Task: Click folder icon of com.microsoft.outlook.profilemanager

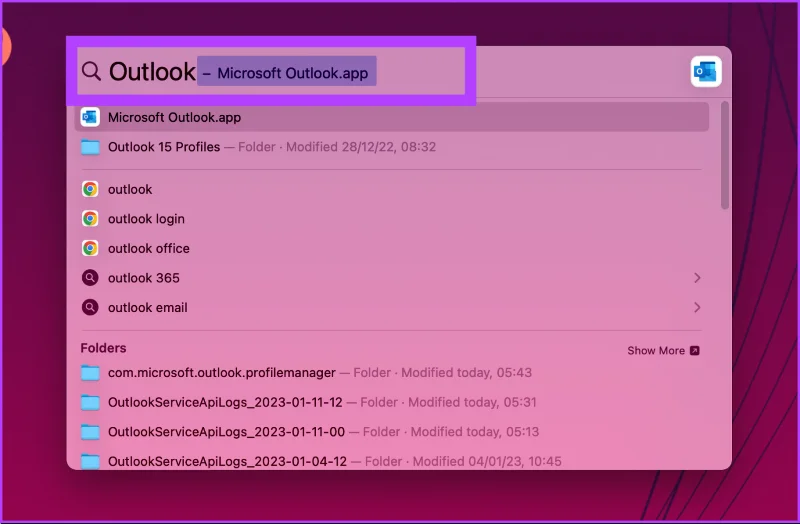Action: point(90,373)
